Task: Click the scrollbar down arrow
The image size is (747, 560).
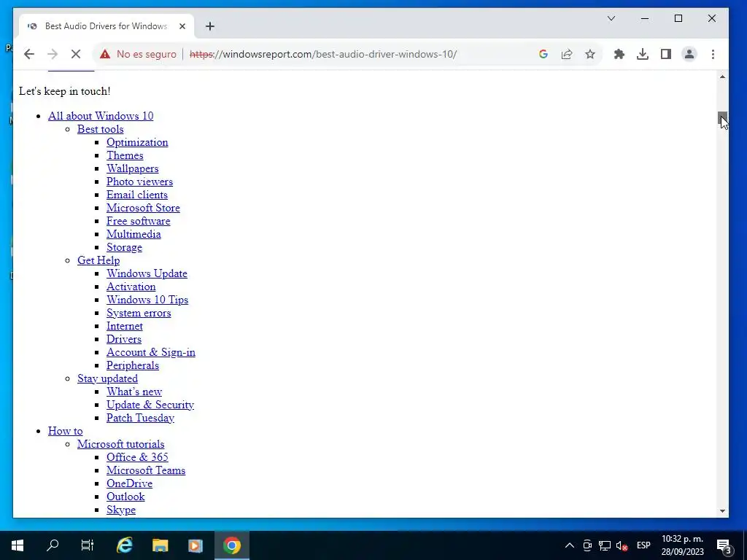Action: pyautogui.click(x=722, y=511)
